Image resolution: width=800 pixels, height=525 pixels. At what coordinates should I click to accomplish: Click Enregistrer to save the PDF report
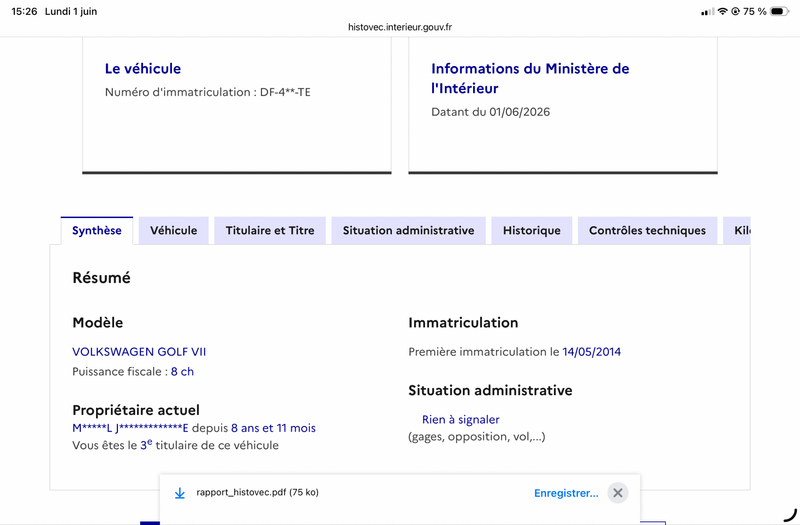(566, 493)
